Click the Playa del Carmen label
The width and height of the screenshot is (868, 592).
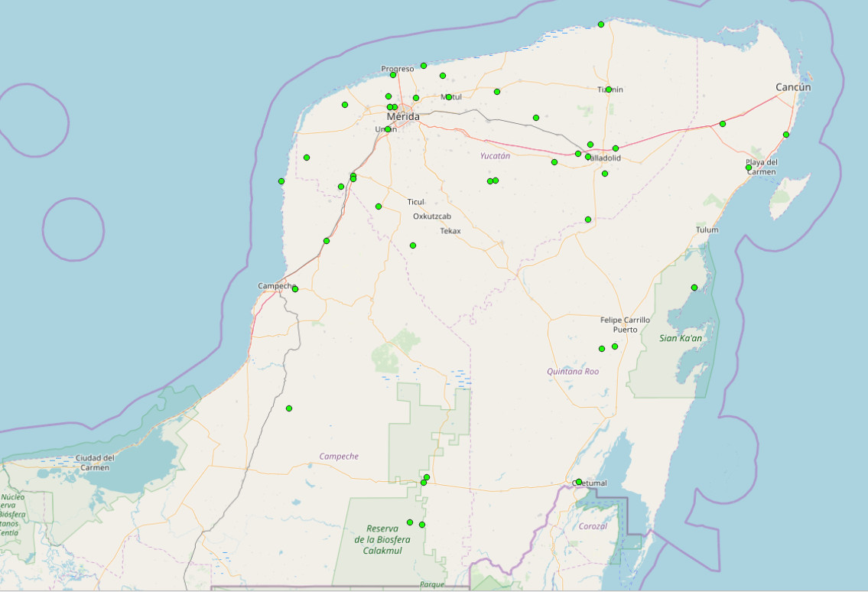tap(762, 167)
